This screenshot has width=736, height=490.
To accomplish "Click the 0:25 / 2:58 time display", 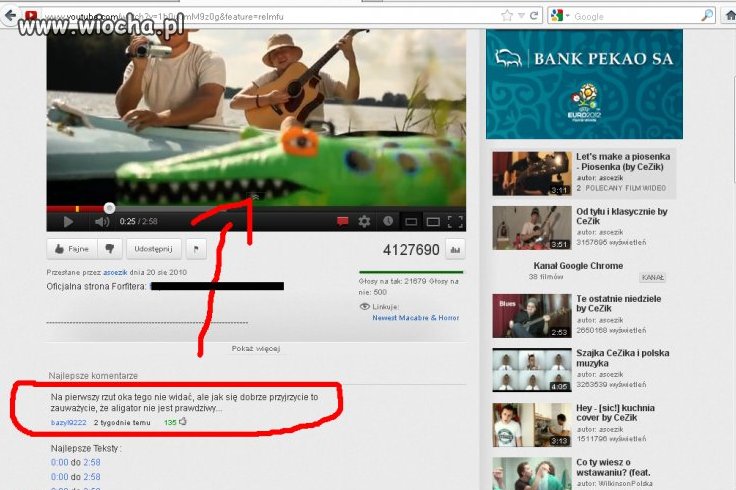I will pyautogui.click(x=138, y=222).
